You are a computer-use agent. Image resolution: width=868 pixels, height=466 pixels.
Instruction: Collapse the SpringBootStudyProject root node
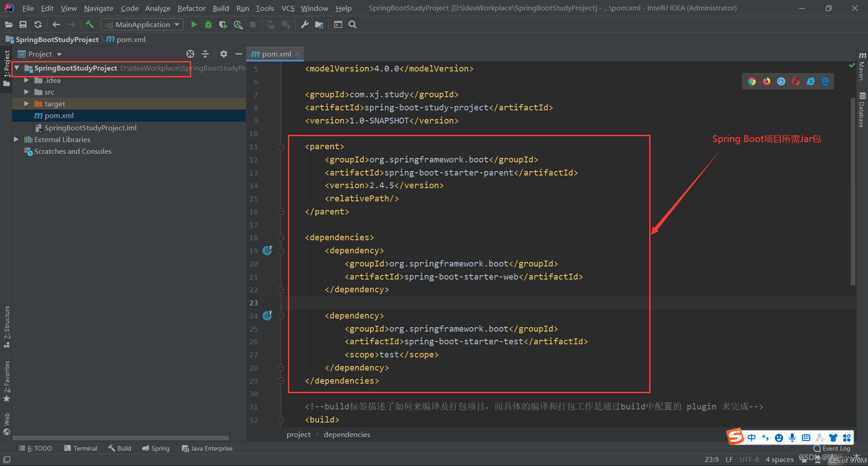(17, 68)
